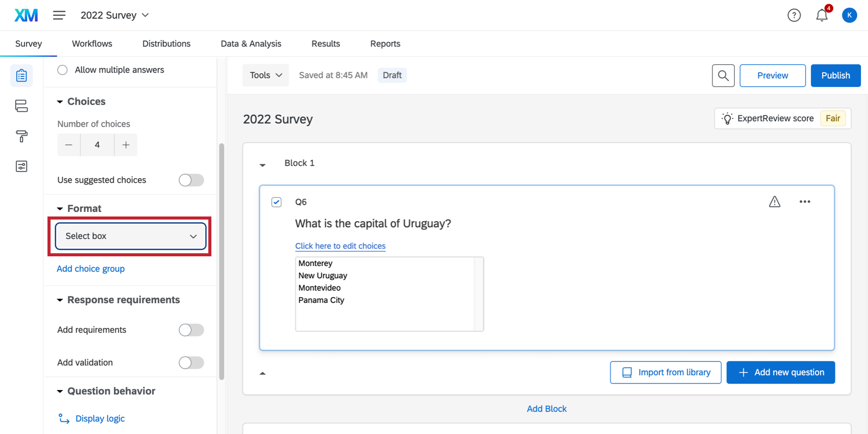This screenshot has width=868, height=434.
Task: Open the Q6 three-dot options menu
Action: (805, 202)
